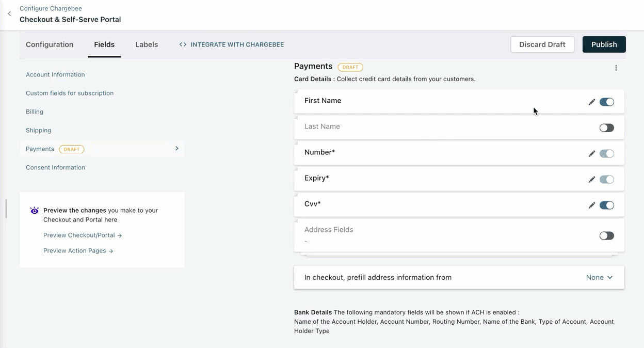Expand the Payments sidebar item chevron

pyautogui.click(x=176, y=149)
